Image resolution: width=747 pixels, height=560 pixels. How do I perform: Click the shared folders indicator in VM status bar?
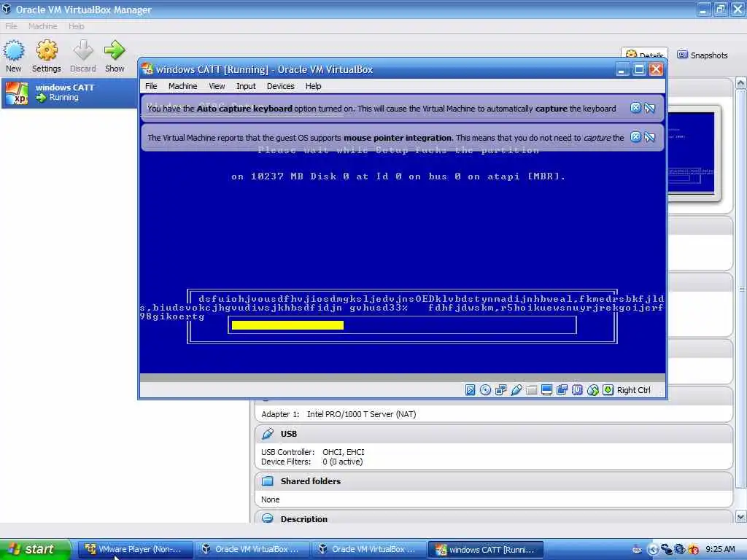(x=531, y=390)
